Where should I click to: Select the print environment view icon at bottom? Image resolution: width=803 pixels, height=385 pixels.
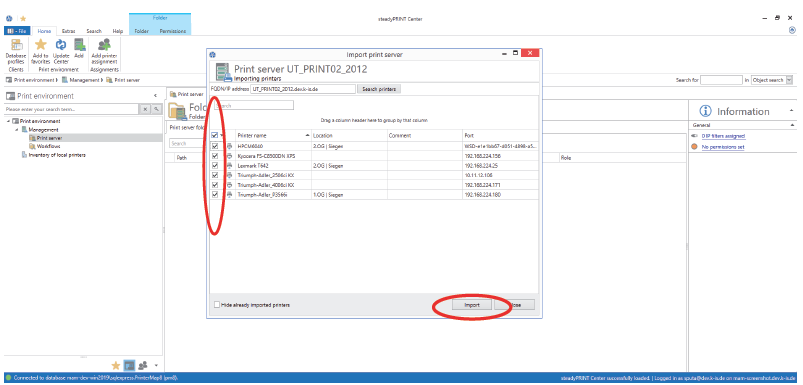(130, 365)
